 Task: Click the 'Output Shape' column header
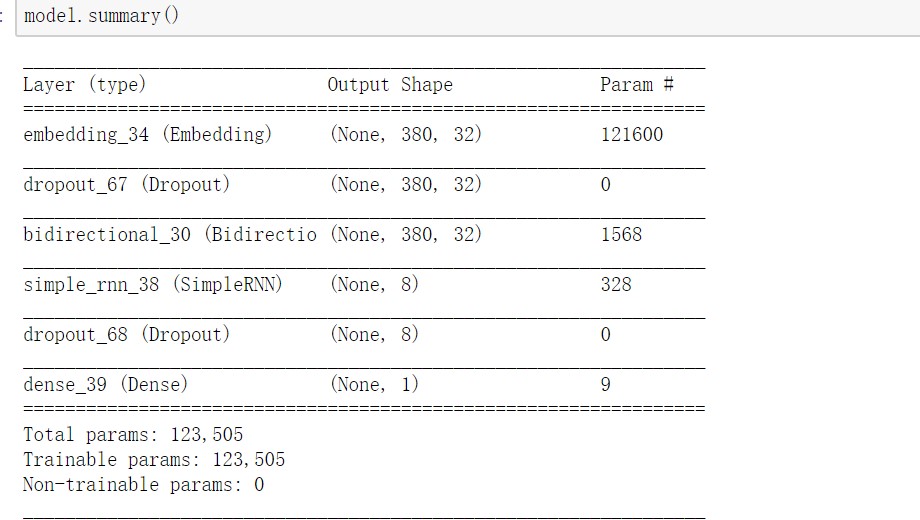[390, 85]
